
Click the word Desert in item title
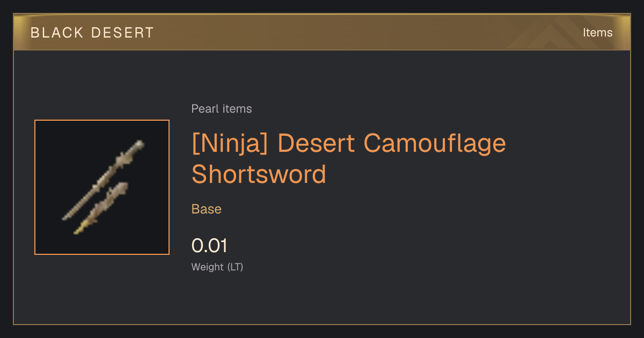[317, 144]
